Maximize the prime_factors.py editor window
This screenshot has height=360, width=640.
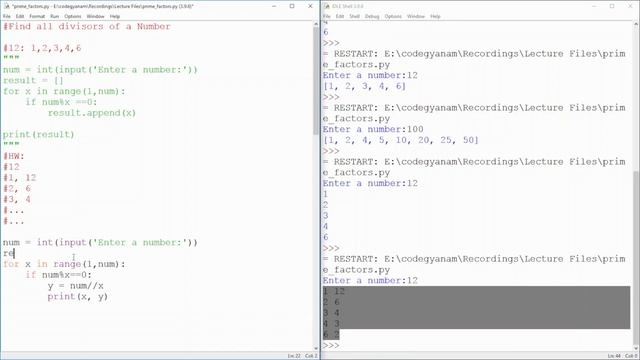click(292, 6)
